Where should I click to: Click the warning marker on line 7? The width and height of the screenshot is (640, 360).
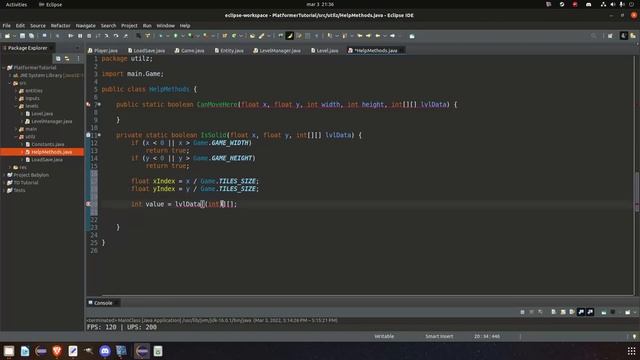coord(89,104)
